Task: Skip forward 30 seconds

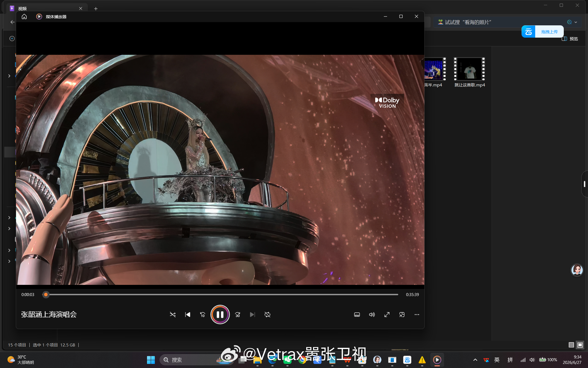Action: (238, 315)
